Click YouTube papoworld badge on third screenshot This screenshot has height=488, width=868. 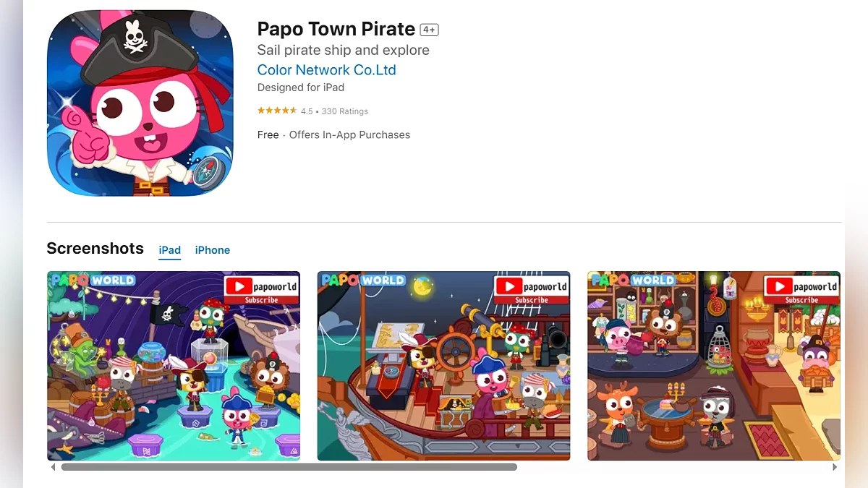tap(801, 290)
